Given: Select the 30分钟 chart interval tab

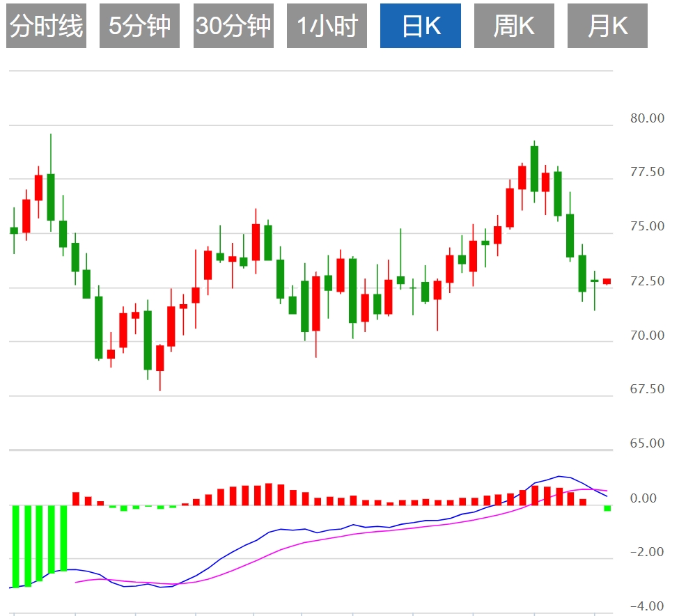Looking at the screenshot, I should pyautogui.click(x=233, y=26).
